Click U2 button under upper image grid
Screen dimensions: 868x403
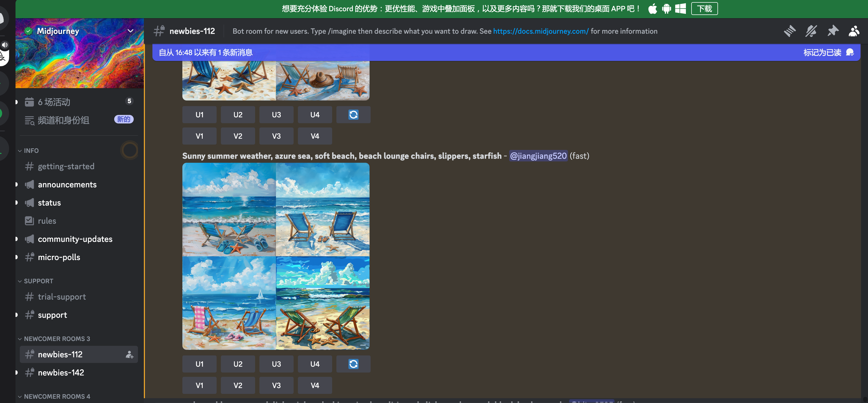[x=238, y=115]
